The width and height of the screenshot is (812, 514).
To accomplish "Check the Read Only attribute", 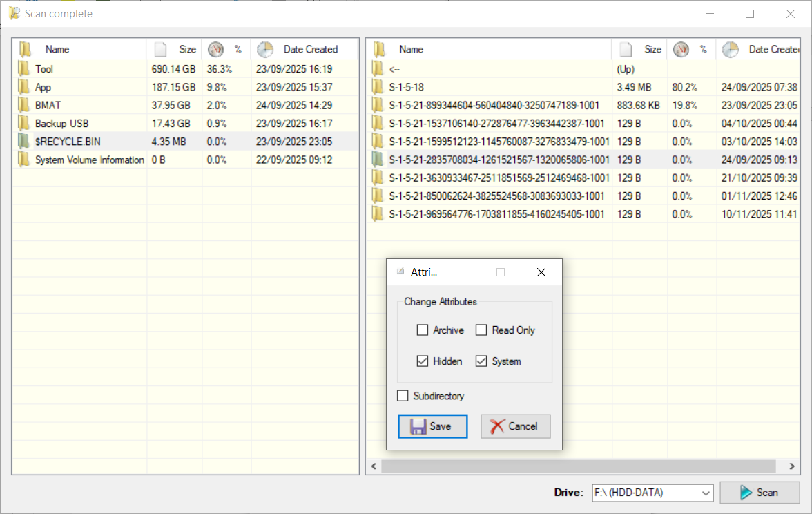I will click(481, 330).
